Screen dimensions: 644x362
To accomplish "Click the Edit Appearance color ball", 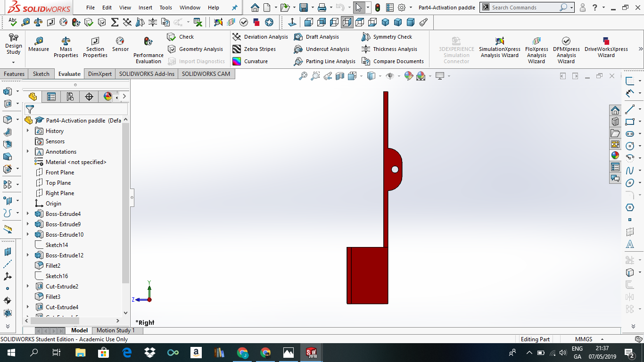I will [409, 76].
